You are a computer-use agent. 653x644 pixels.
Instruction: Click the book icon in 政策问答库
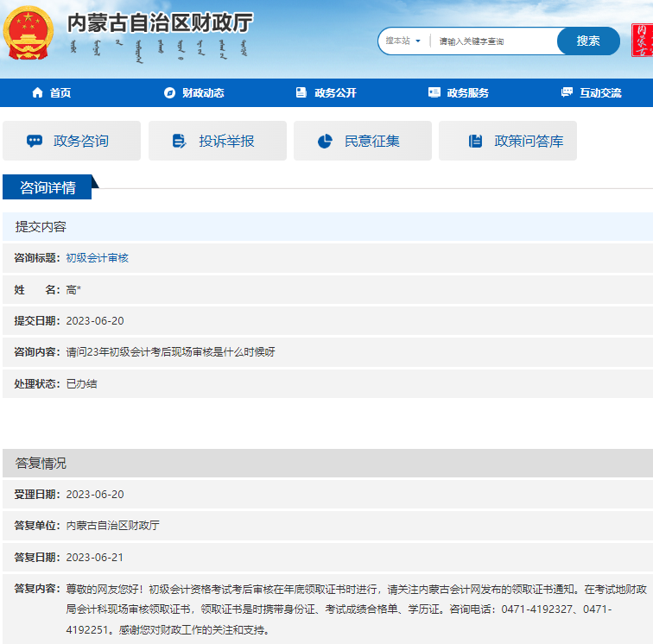point(475,142)
